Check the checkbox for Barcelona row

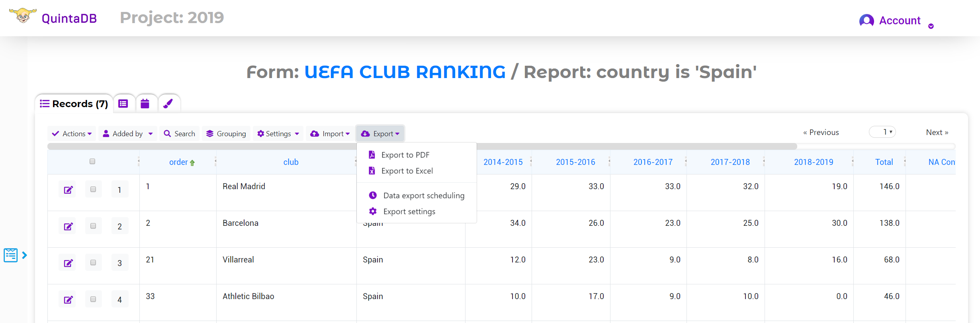pyautogui.click(x=93, y=226)
